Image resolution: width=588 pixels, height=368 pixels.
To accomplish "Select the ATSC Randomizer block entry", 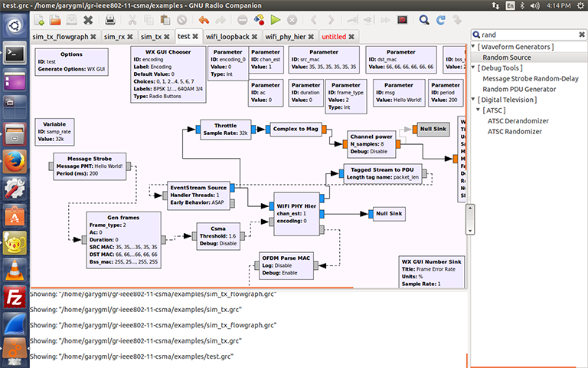I will pyautogui.click(x=518, y=131).
